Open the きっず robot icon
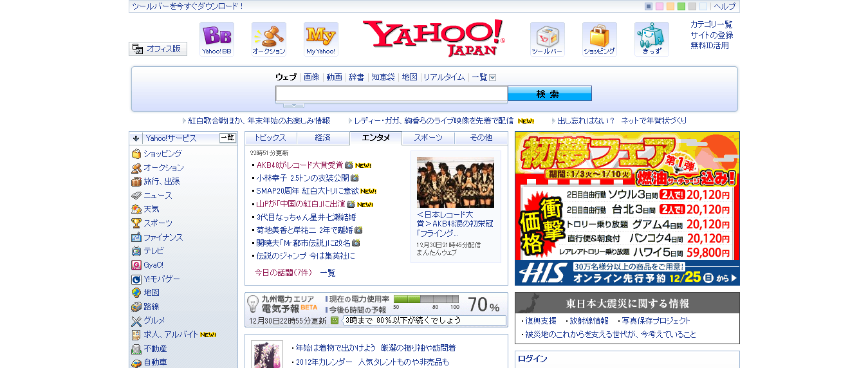Image resolution: width=868 pixels, height=368 pixels. pyautogui.click(x=652, y=39)
